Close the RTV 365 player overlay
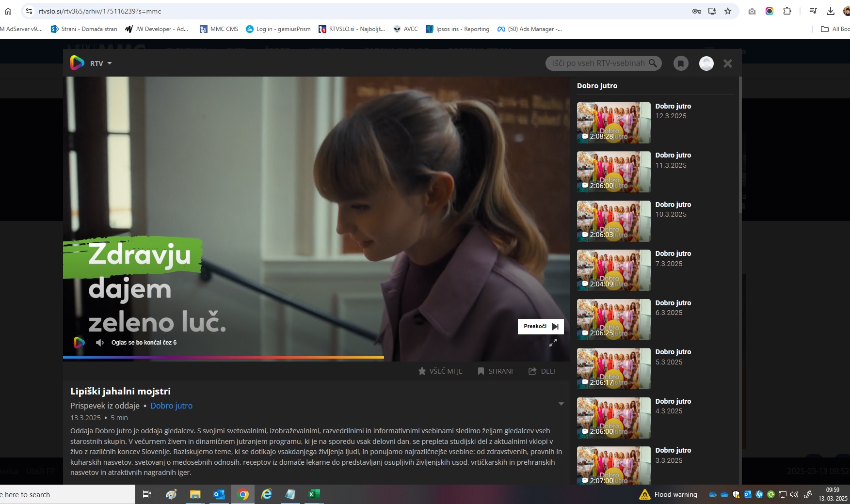Image resolution: width=850 pixels, height=504 pixels. (x=727, y=63)
